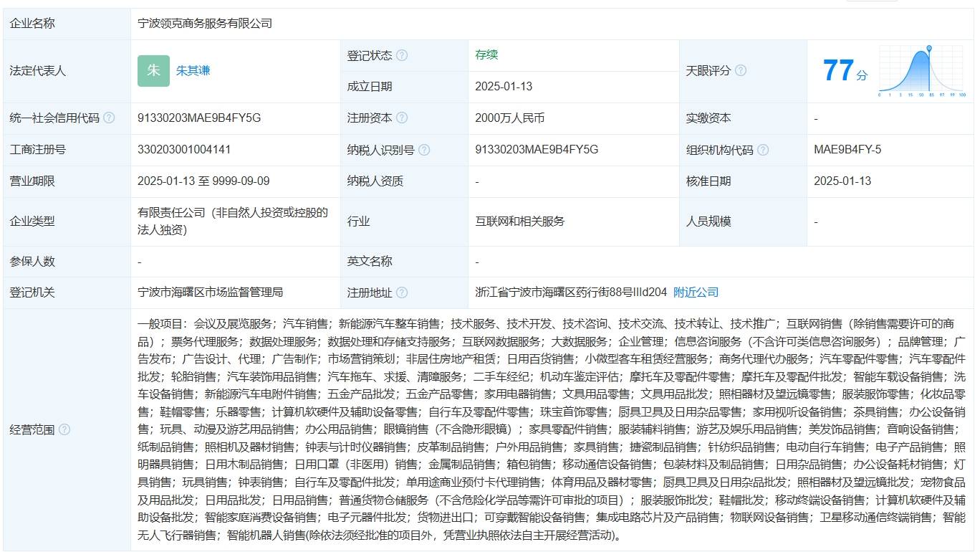This screenshot has width=980, height=552.
Task: Click help icon next to 注册地址
Action: coord(402,292)
